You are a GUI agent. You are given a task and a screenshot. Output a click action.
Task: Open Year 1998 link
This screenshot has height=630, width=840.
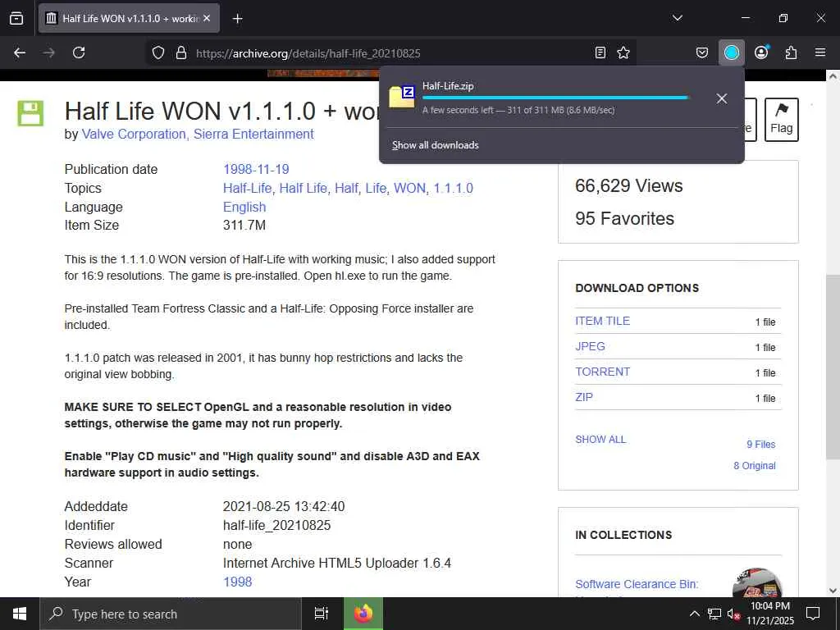[x=237, y=582]
